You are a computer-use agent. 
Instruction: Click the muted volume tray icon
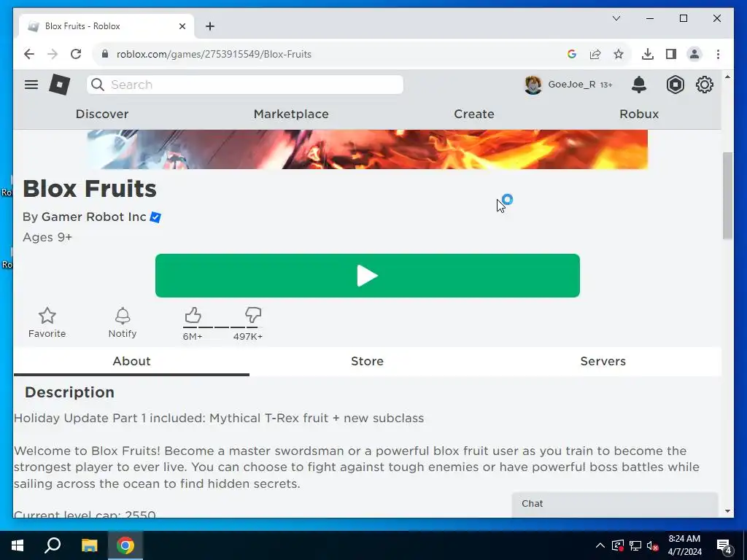click(652, 545)
